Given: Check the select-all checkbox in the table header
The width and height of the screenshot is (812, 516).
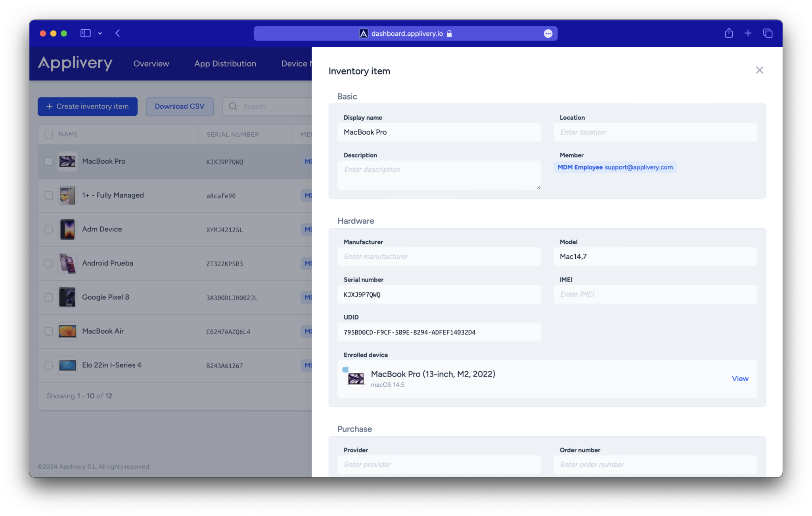Looking at the screenshot, I should [x=48, y=134].
